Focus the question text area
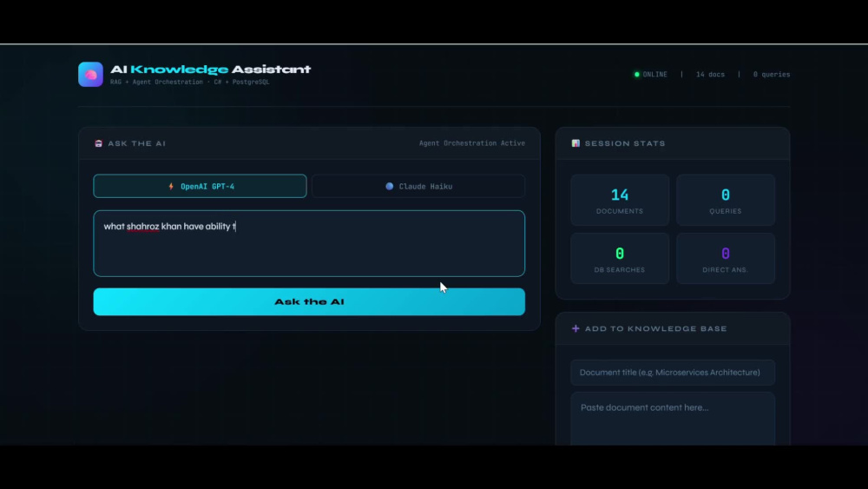Image resolution: width=868 pixels, height=489 pixels. pyautogui.click(x=309, y=243)
